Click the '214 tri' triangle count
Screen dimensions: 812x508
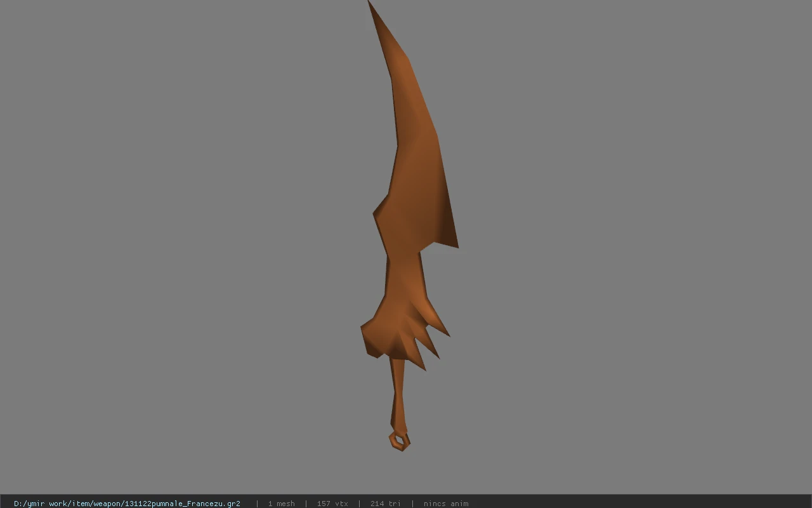[385, 504]
